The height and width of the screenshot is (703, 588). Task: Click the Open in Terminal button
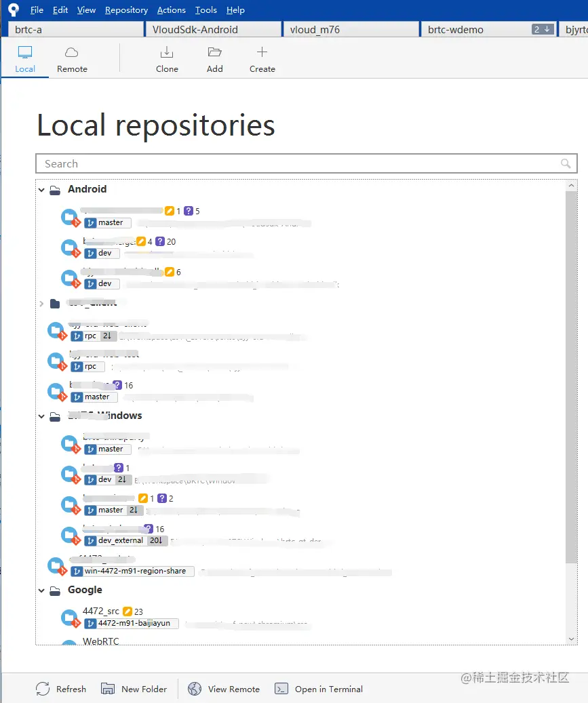[319, 689]
